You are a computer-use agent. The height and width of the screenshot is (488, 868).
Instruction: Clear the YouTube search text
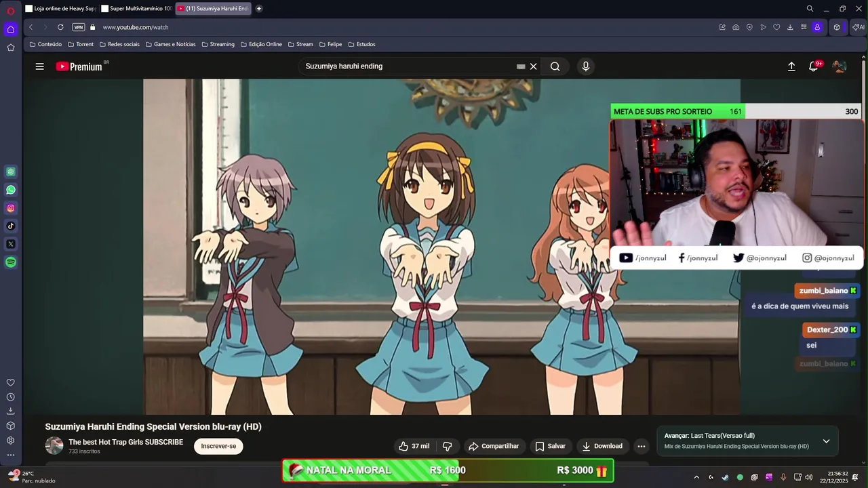[x=534, y=66]
